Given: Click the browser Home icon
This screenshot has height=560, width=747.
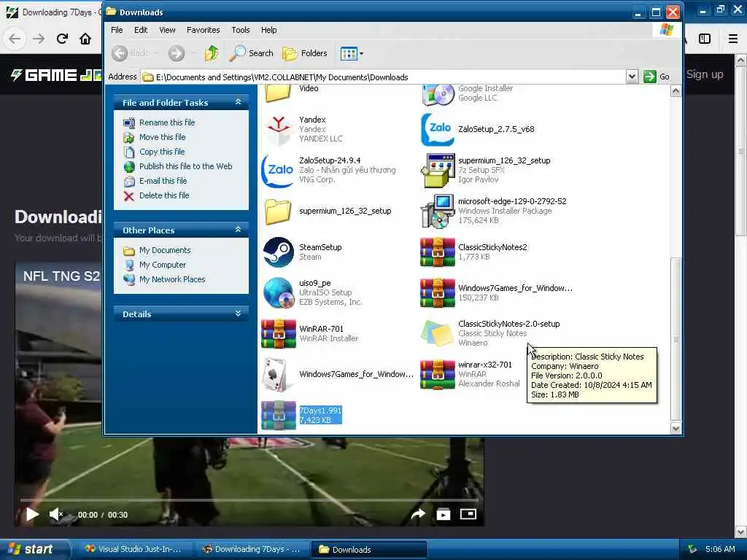Looking at the screenshot, I should pyautogui.click(x=85, y=39).
